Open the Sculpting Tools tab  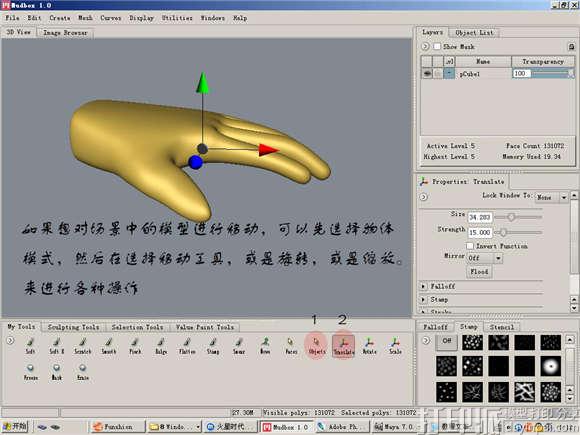(x=73, y=327)
